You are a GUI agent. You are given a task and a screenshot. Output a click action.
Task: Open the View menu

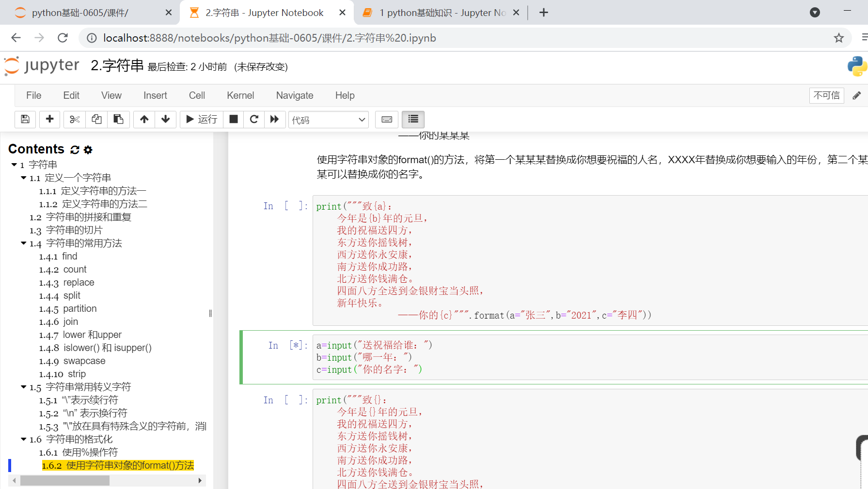point(111,95)
